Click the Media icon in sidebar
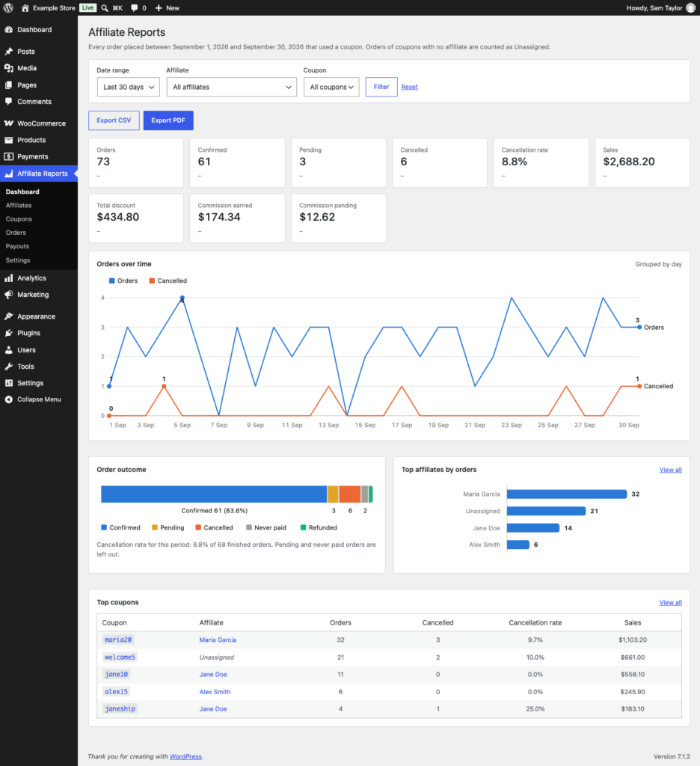 [9, 68]
